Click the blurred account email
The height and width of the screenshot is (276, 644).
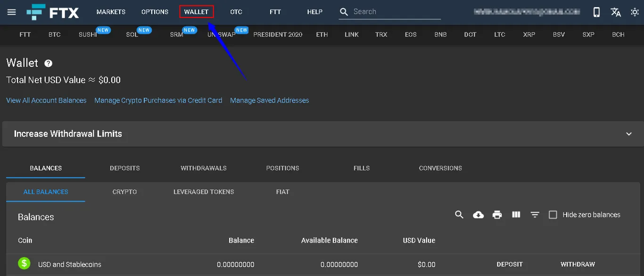coord(527,12)
